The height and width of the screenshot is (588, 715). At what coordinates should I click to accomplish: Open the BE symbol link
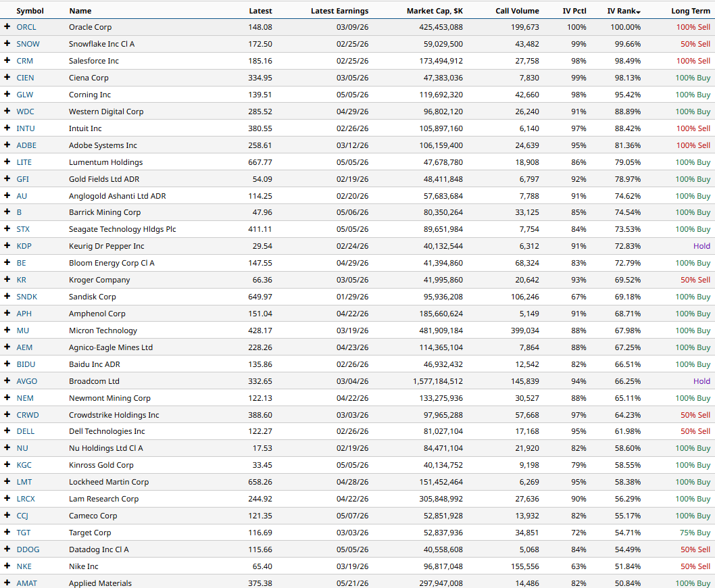click(22, 263)
